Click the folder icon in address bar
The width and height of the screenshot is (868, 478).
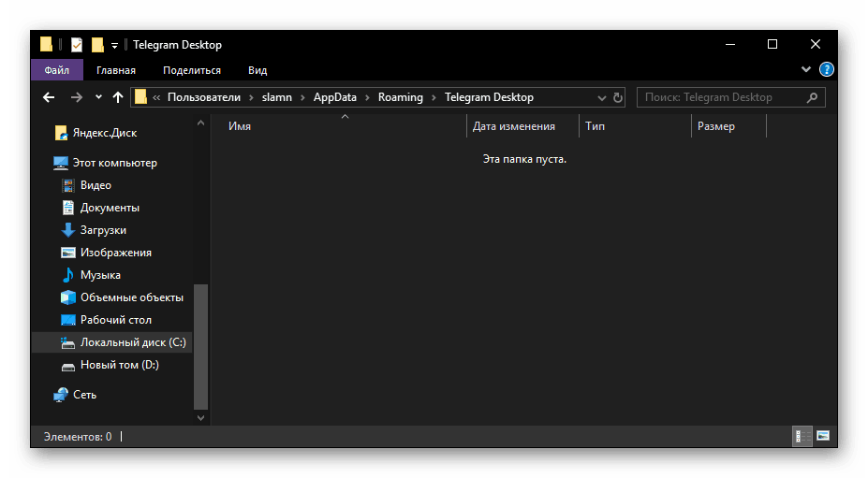click(140, 97)
